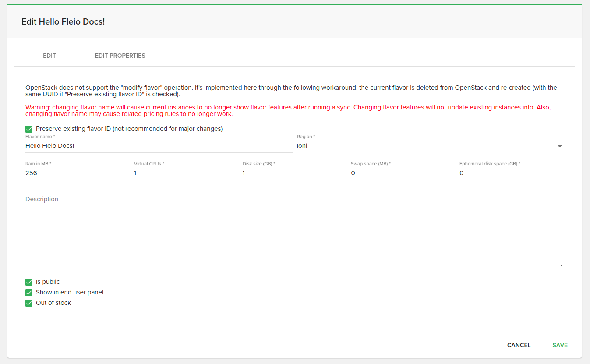Click the Ram in MB field
Viewport: 590px width, 364px height.
77,173
